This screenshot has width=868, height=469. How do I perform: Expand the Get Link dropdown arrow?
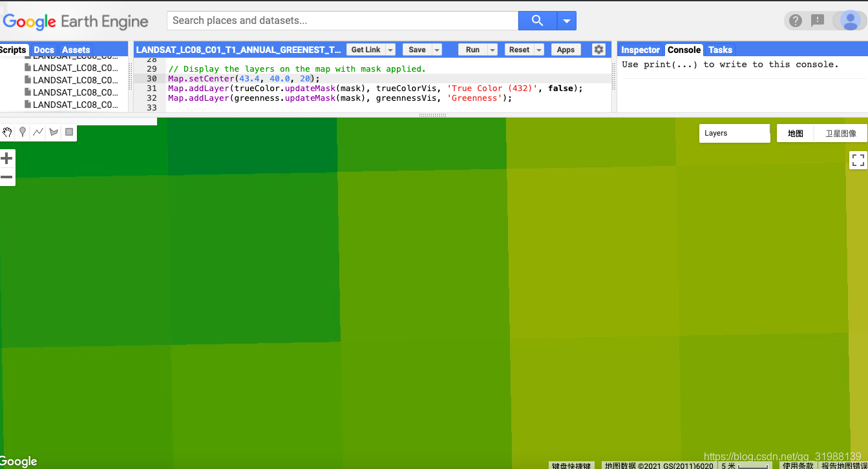pos(390,50)
